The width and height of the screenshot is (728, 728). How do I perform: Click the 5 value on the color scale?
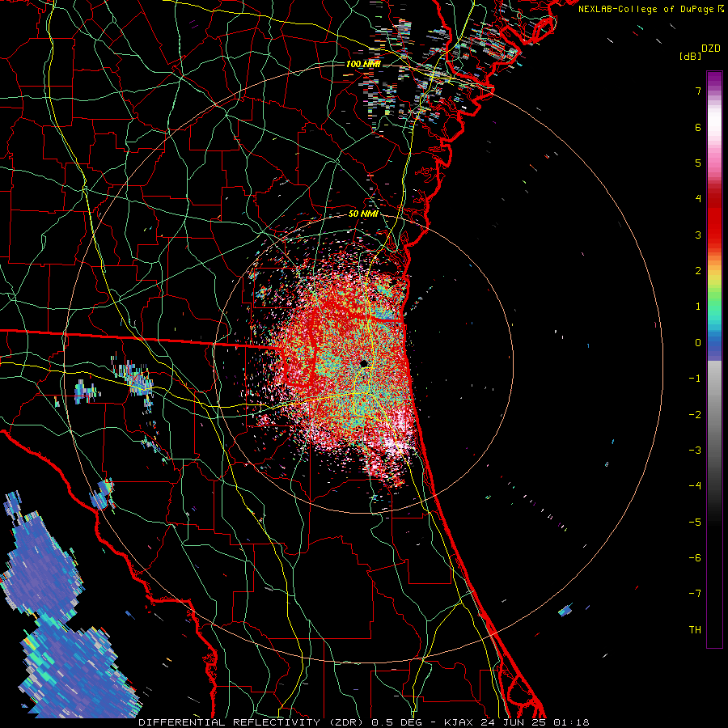698,163
